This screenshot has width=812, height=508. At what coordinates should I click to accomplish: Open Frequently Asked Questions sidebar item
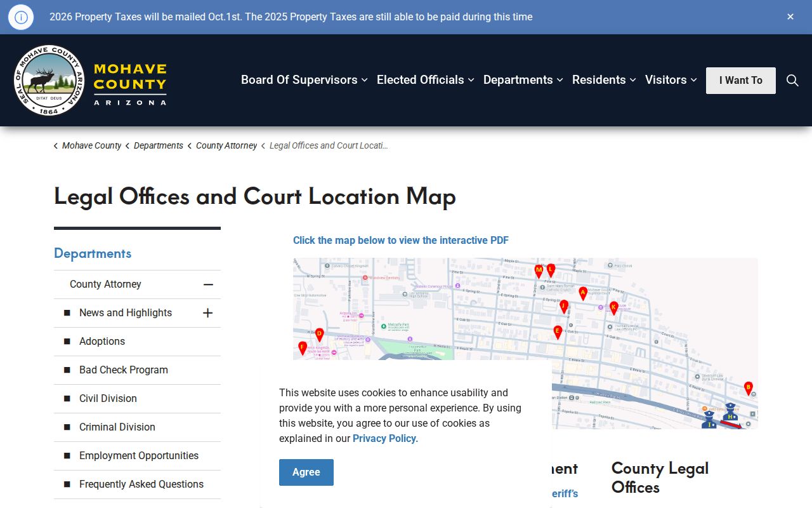[x=141, y=485]
